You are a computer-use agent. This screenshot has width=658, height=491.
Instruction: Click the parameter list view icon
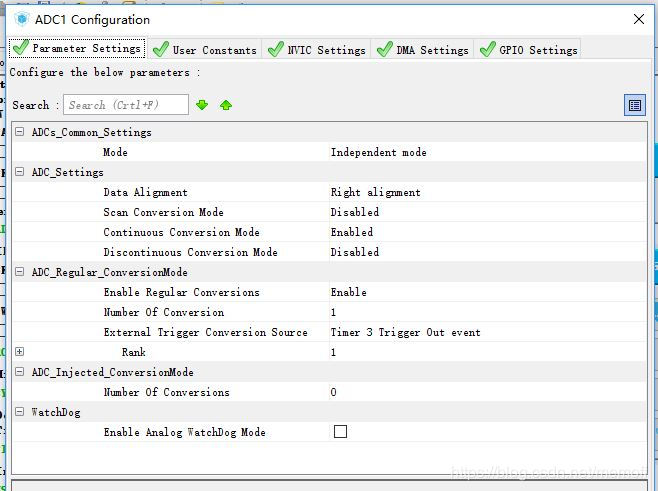634,105
